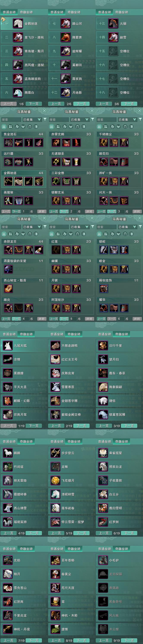143x644 pixels.
Task: Click the 厢妆挂饰 item icon
Action: [104, 289]
